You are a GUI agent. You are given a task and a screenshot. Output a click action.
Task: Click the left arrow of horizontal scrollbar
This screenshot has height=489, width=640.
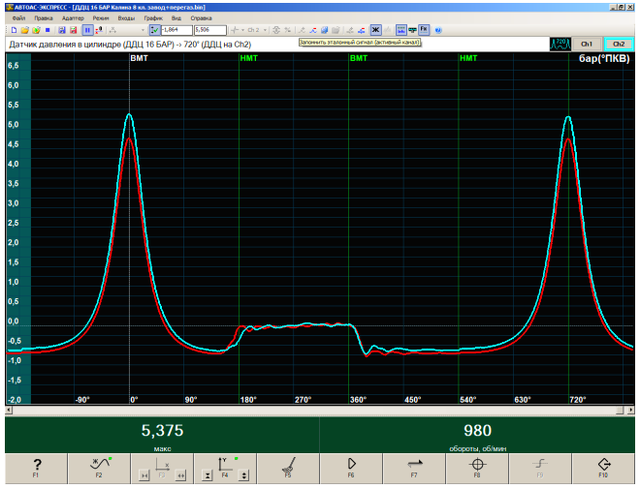click(8, 410)
